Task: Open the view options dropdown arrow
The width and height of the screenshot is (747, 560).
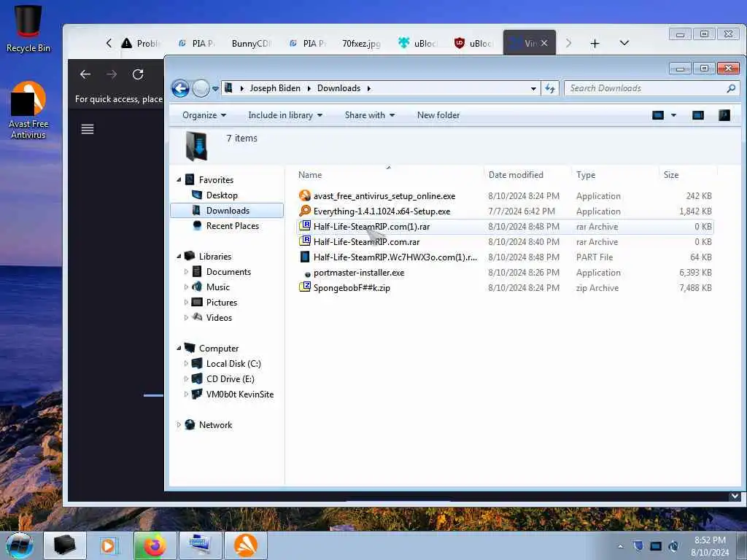Action: point(673,115)
